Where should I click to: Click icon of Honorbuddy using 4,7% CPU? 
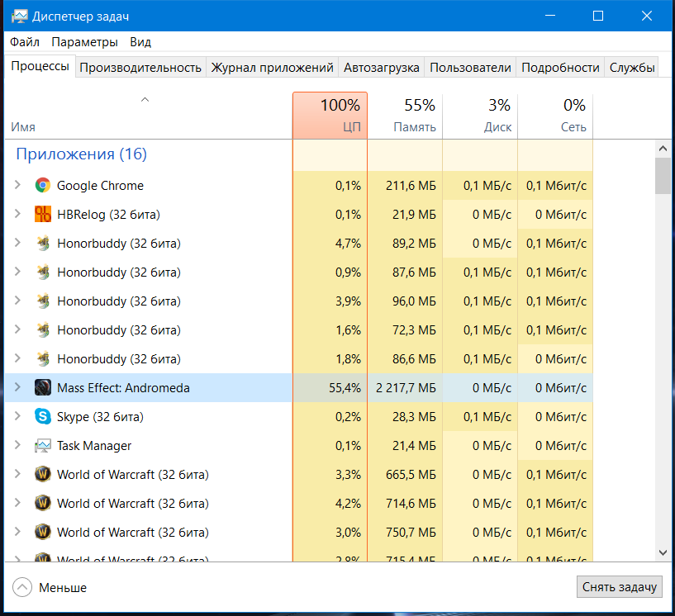tap(43, 243)
